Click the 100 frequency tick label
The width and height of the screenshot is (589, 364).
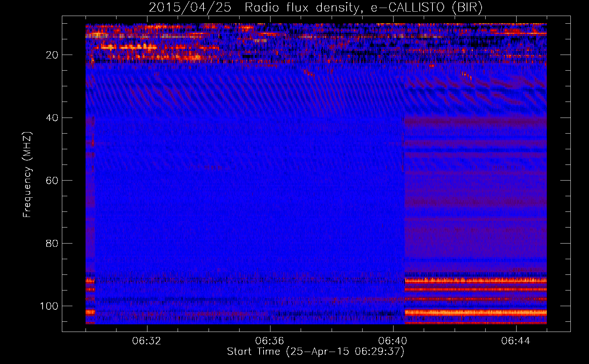(49, 306)
